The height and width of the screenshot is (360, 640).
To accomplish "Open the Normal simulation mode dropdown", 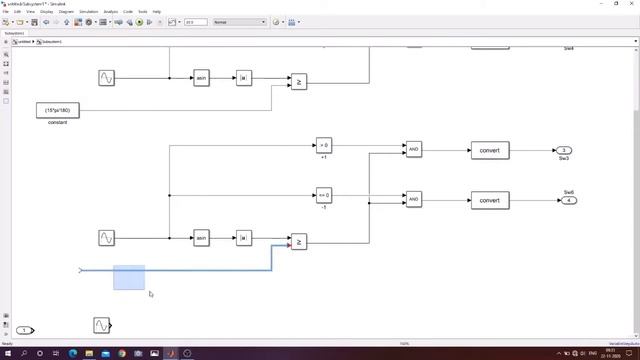I will [x=239, y=22].
